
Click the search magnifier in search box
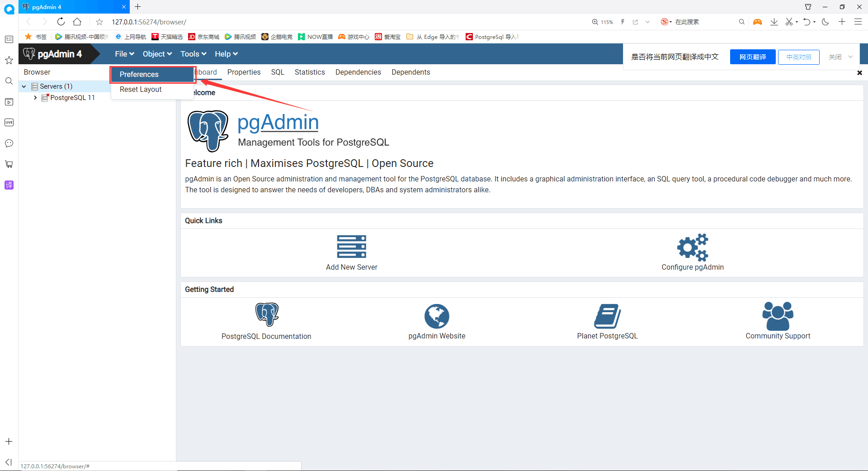(741, 22)
